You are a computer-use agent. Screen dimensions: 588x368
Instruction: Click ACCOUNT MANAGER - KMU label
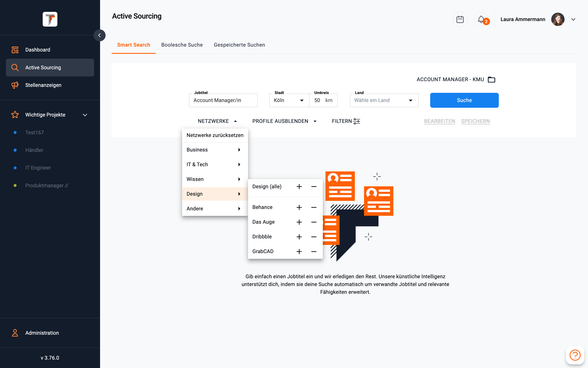tap(450, 80)
